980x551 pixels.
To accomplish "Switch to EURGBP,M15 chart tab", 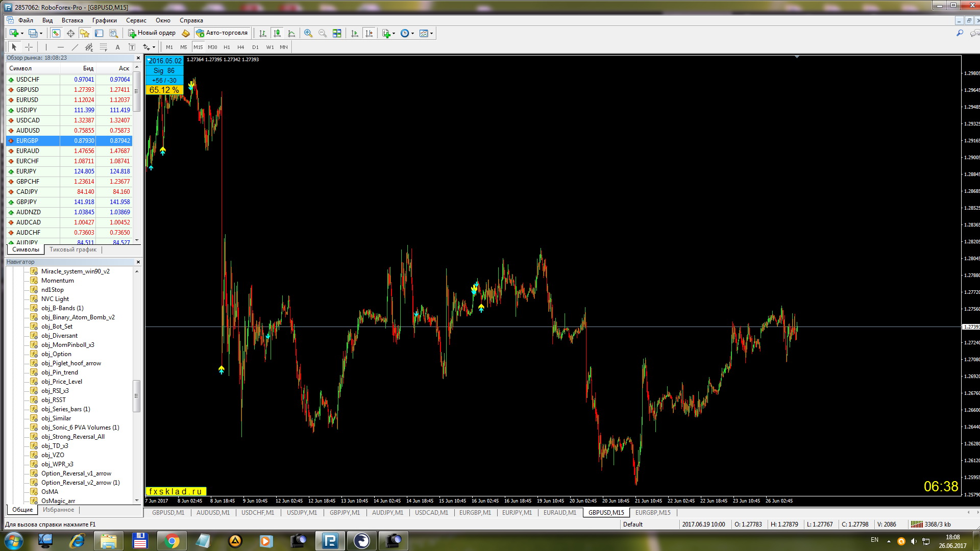I will tap(653, 513).
